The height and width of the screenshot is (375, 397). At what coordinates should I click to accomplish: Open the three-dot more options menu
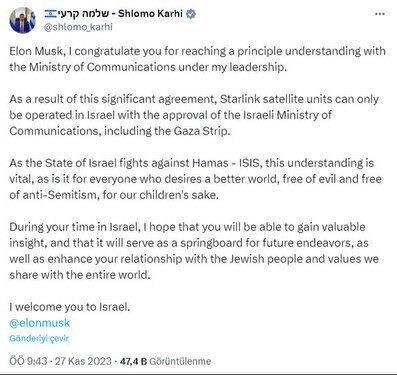(380, 14)
